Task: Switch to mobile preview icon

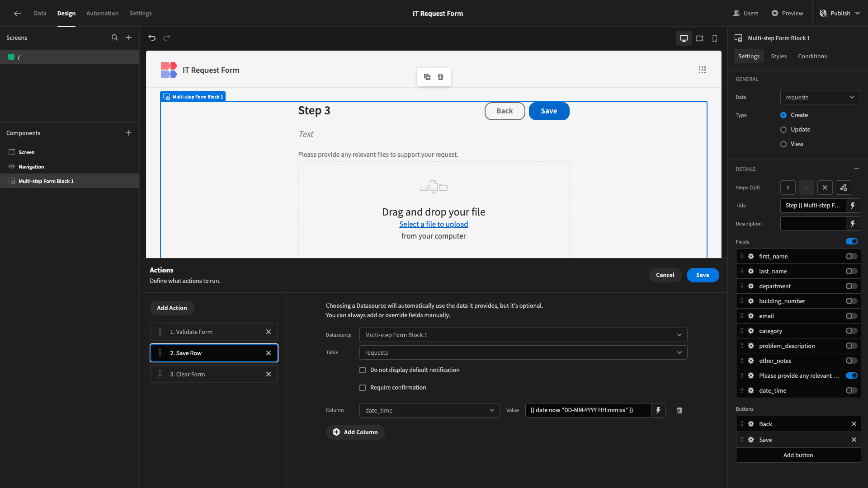Action: [x=715, y=38]
